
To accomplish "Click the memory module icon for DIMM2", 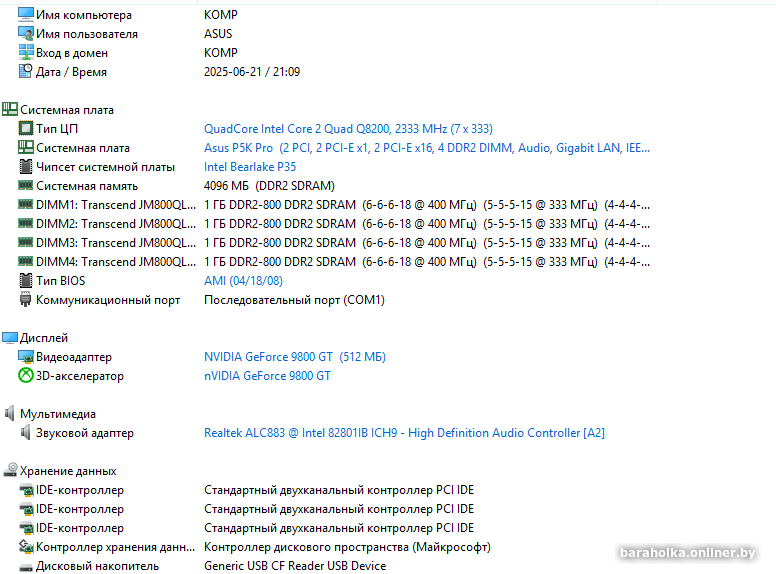I will coord(26,223).
